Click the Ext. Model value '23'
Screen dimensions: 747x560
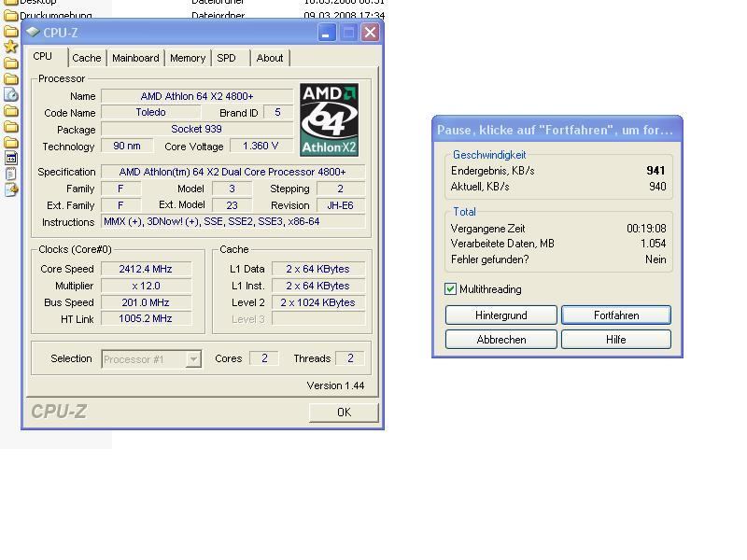pyautogui.click(x=232, y=205)
